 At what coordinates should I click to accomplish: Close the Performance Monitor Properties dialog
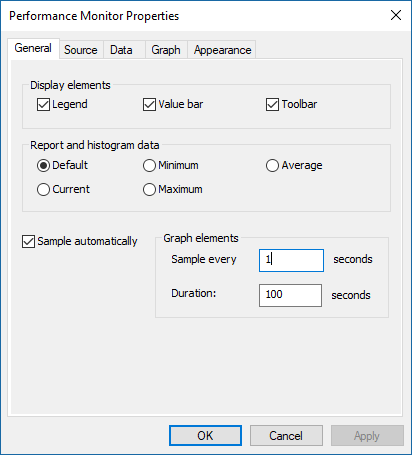click(x=396, y=15)
